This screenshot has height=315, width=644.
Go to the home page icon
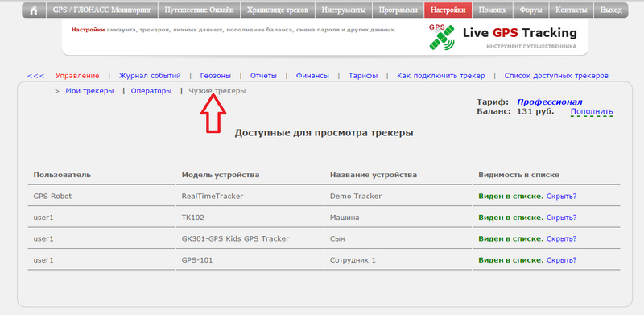click(34, 10)
